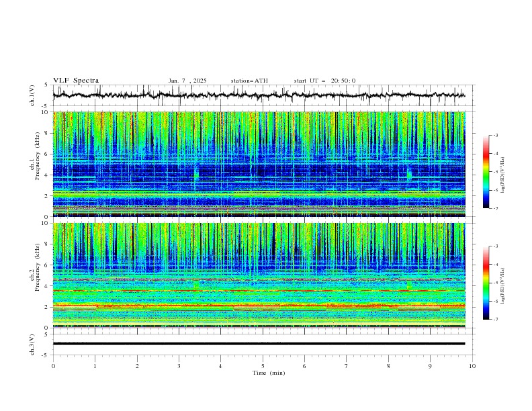This screenshot has height=411, width=532.
Task: Click time axis tick label "5"
Action: 263,366
